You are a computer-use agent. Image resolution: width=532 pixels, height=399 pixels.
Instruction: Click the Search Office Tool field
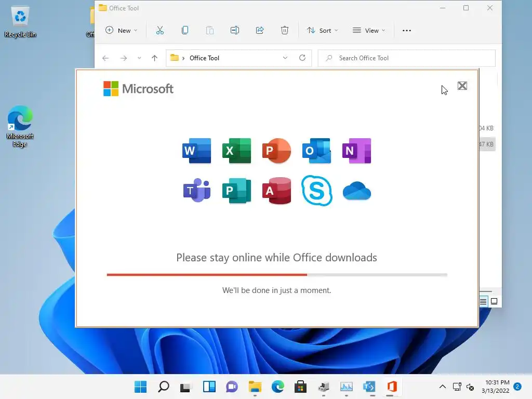[x=406, y=58]
